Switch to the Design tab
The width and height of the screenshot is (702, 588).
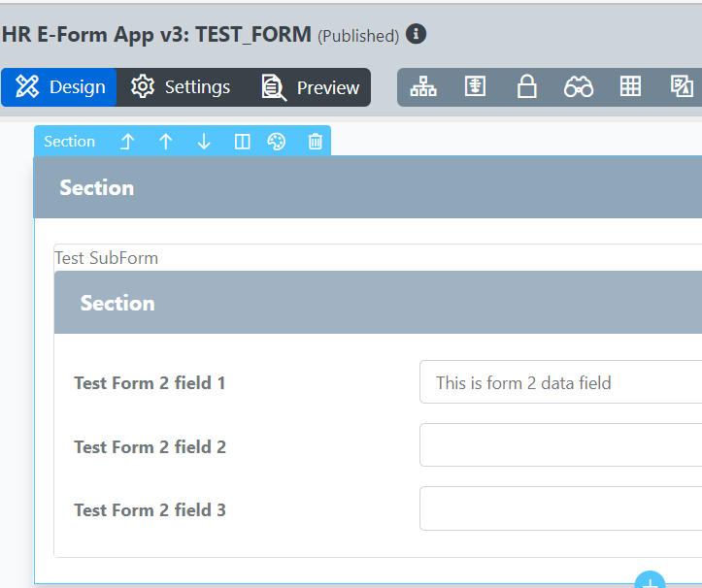tap(59, 87)
